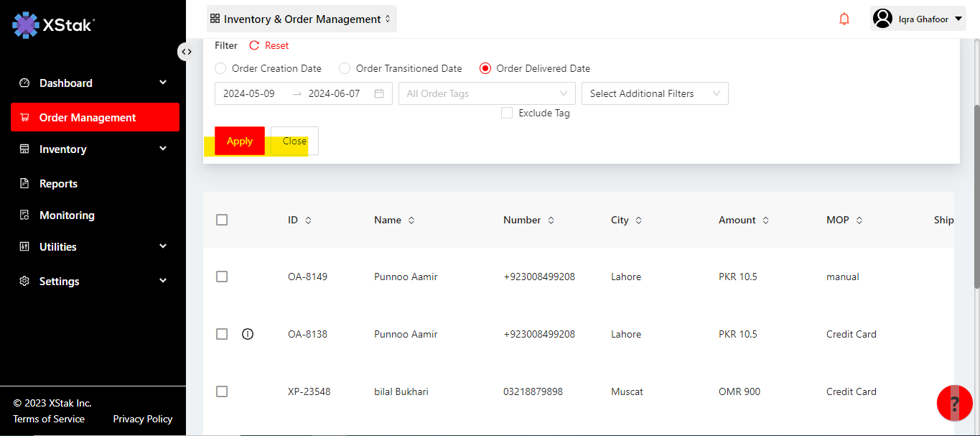Open Select Additional Filters dropdown

(654, 93)
